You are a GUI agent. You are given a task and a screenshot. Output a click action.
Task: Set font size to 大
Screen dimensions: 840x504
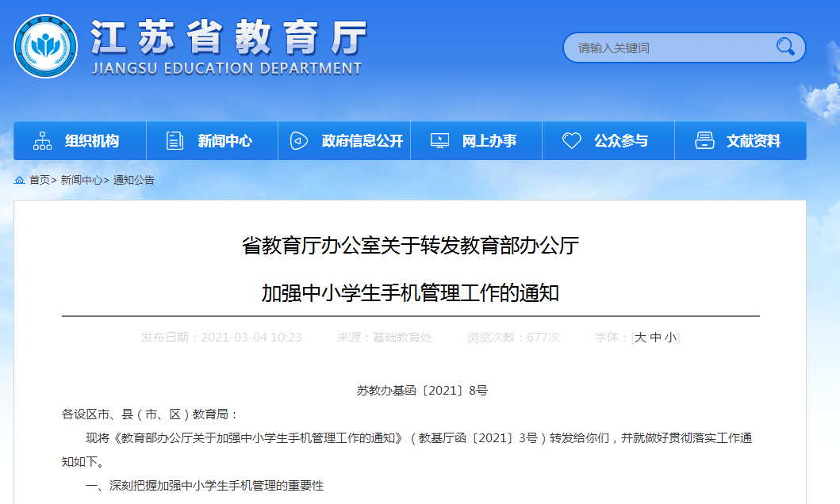[640, 338]
